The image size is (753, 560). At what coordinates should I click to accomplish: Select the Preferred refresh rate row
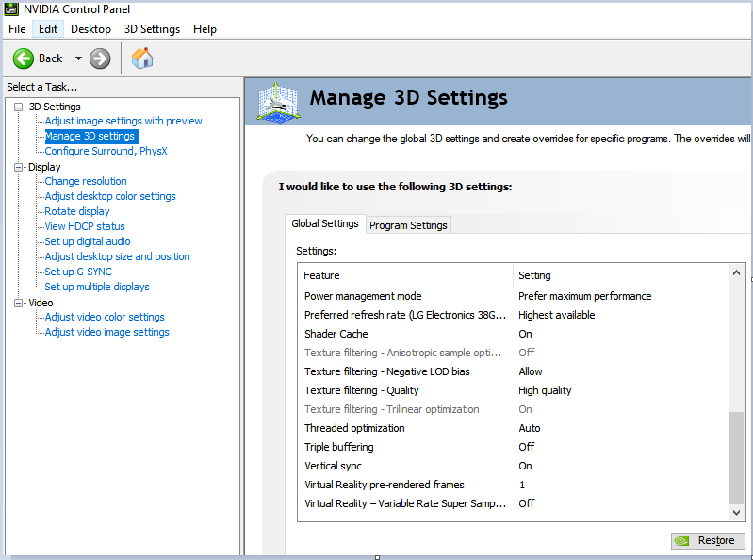[513, 315]
